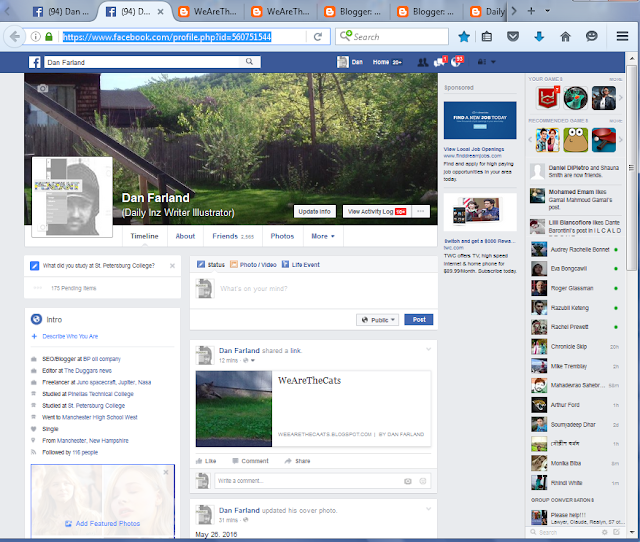
Task: Click the Update Info button
Action: (x=315, y=211)
